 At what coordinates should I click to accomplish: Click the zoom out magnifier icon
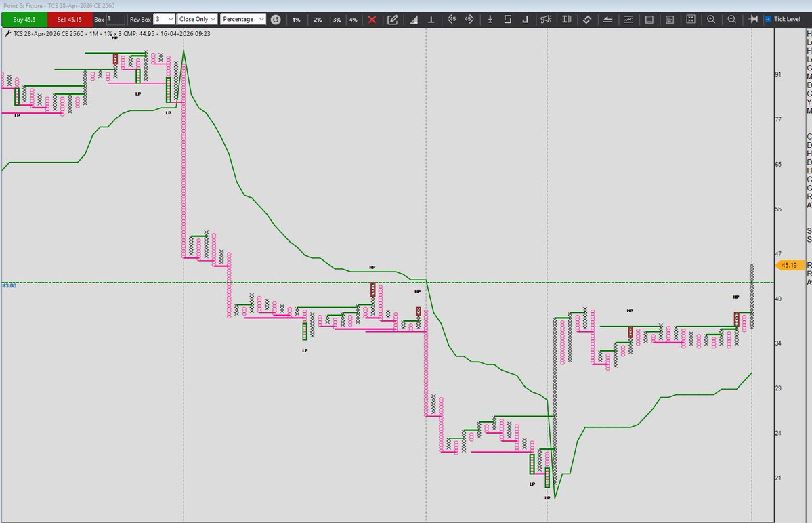click(731, 19)
